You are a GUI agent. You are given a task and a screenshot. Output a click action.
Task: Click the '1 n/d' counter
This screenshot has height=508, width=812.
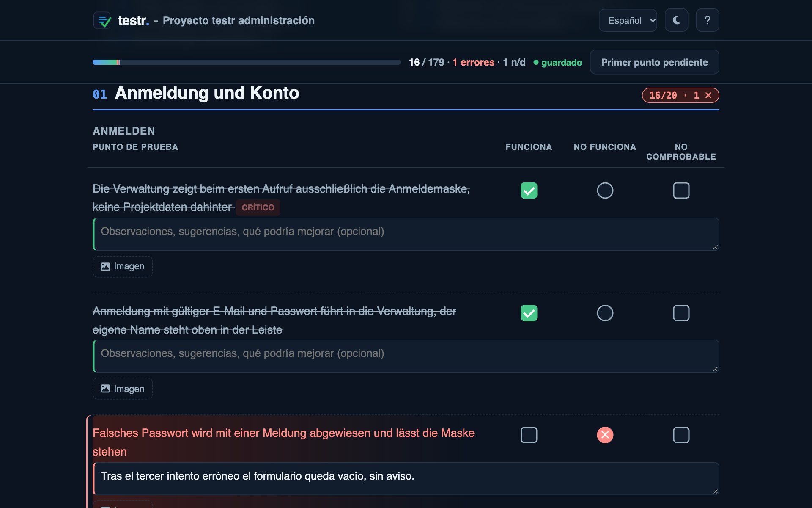[x=514, y=62]
